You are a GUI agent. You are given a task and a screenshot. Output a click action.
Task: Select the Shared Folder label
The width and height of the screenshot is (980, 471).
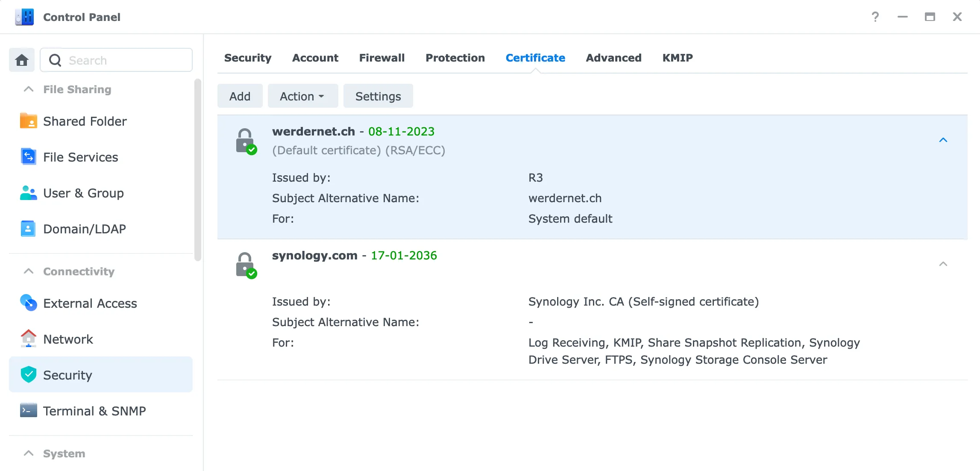tap(85, 121)
